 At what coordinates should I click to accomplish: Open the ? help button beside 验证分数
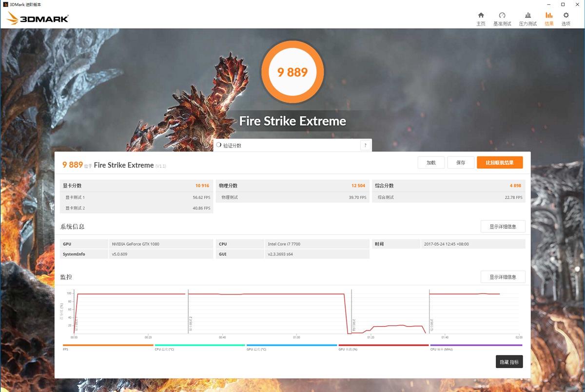click(x=365, y=145)
